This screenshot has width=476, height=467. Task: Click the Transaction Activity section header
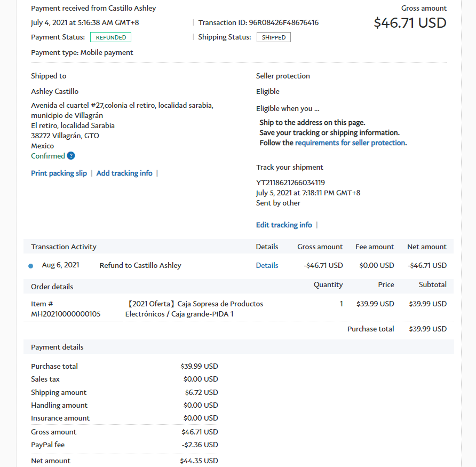[64, 247]
